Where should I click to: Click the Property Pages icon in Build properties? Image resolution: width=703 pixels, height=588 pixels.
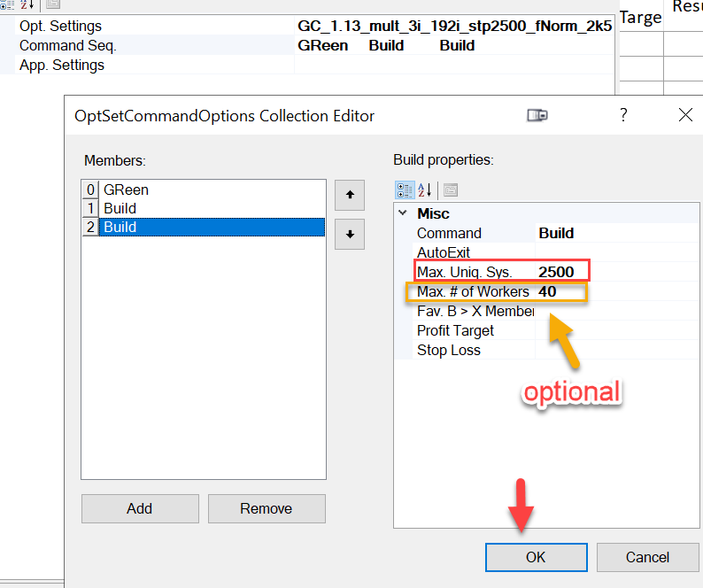coord(450,190)
